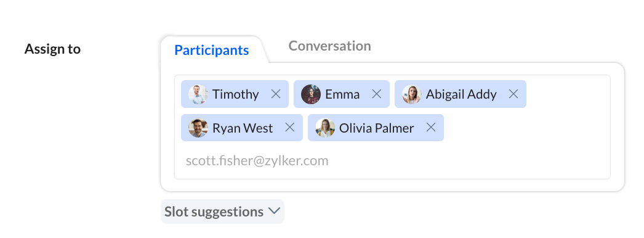This screenshot has width=644, height=238.
Task: Remove Timothy from participants
Action: pos(276,94)
